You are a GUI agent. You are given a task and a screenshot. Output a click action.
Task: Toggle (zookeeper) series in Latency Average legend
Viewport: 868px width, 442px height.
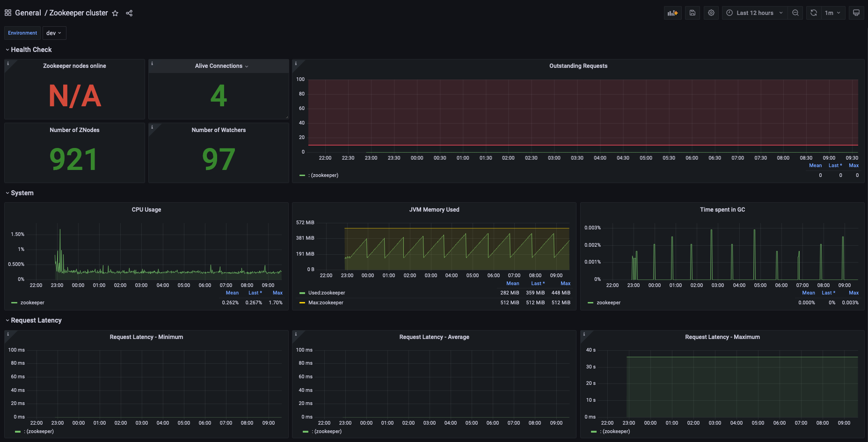tap(327, 432)
